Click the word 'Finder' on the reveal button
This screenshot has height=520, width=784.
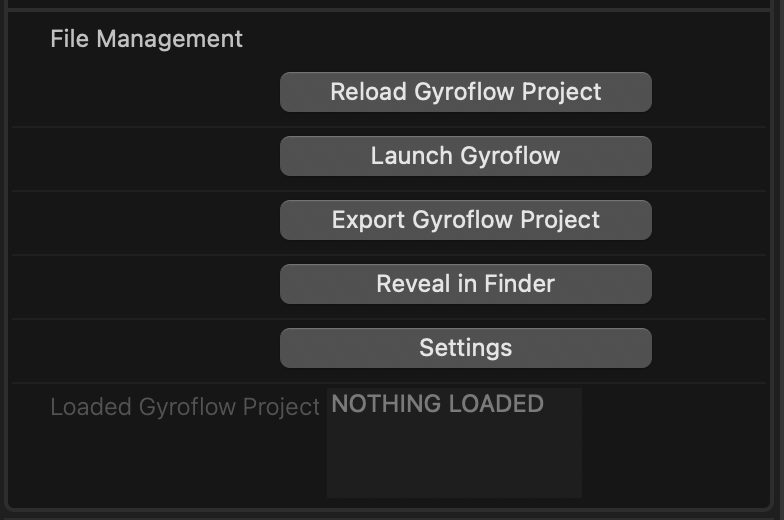tap(520, 284)
